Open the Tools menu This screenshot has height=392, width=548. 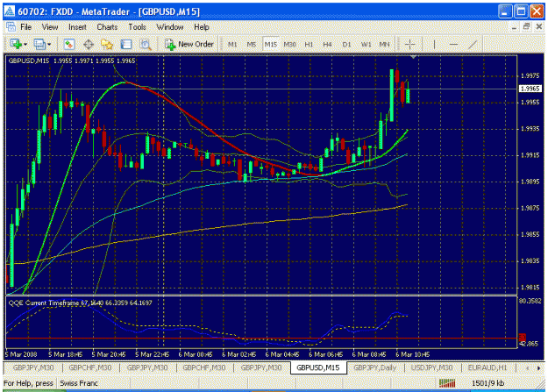tap(137, 27)
